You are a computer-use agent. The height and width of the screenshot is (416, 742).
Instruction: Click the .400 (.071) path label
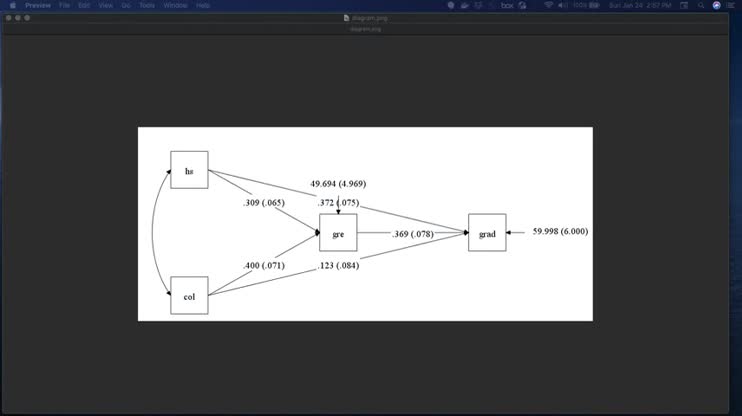(x=264, y=266)
